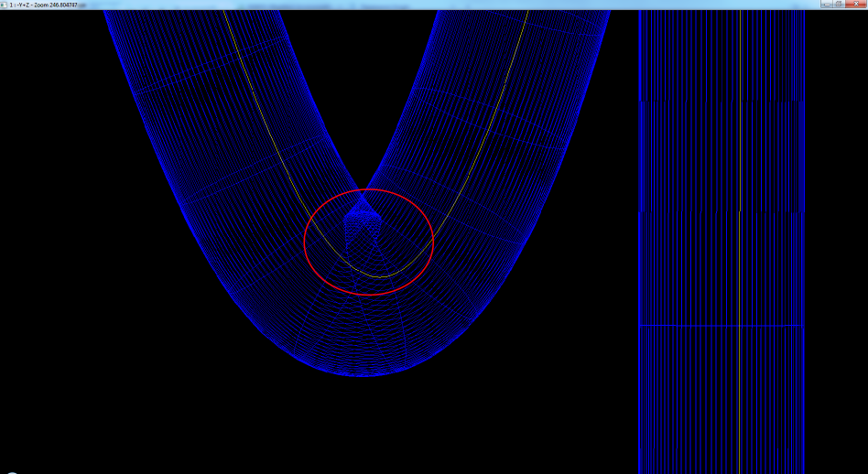Click the top of the red circle

coord(368,190)
